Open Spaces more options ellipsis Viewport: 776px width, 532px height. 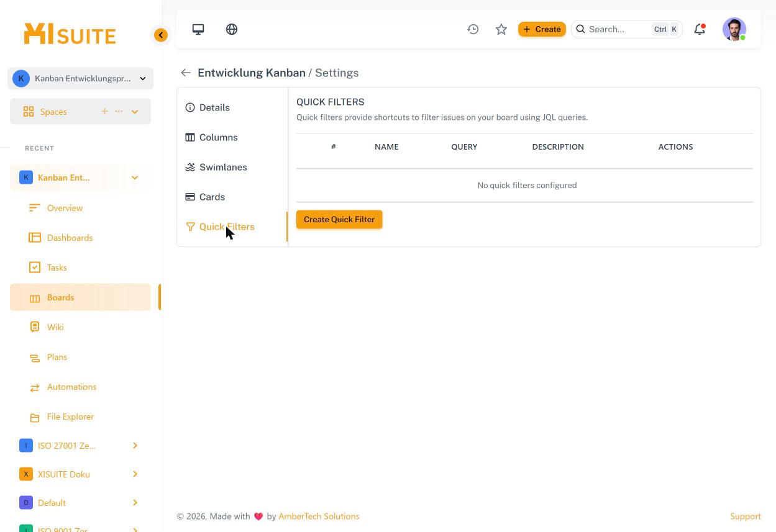(119, 112)
